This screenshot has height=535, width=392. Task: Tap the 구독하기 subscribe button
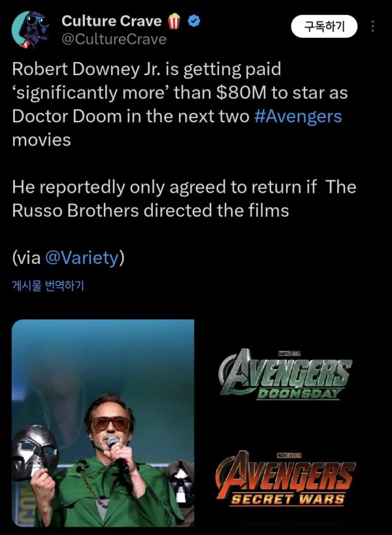[324, 26]
